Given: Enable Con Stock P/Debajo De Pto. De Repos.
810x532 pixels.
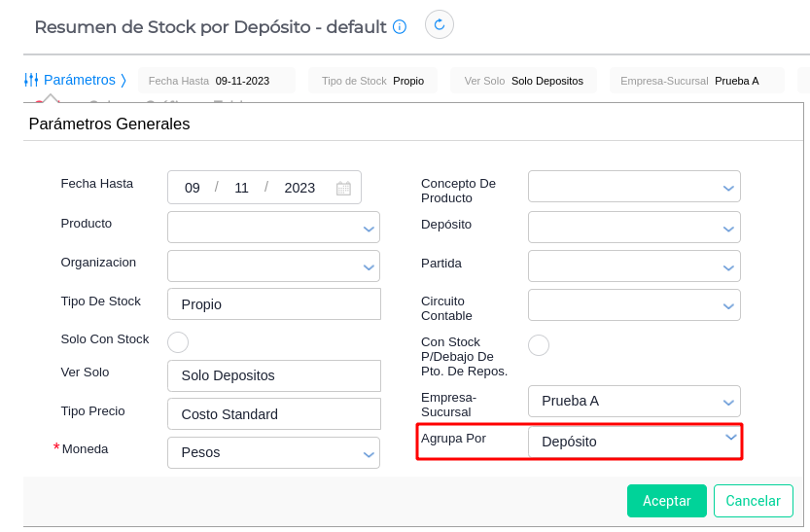Looking at the screenshot, I should (539, 345).
